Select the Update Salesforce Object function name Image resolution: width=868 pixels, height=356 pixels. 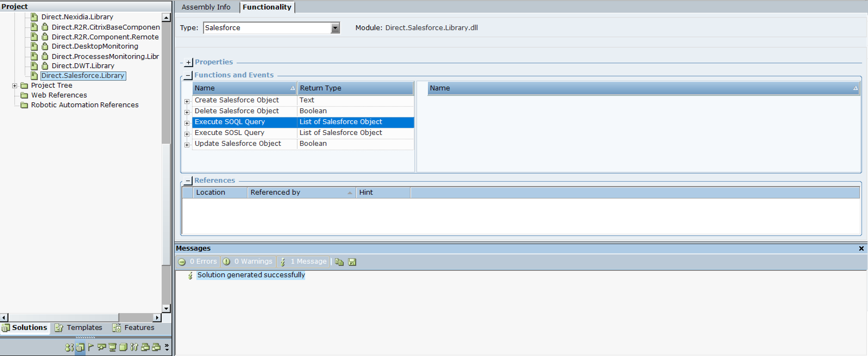tap(237, 143)
